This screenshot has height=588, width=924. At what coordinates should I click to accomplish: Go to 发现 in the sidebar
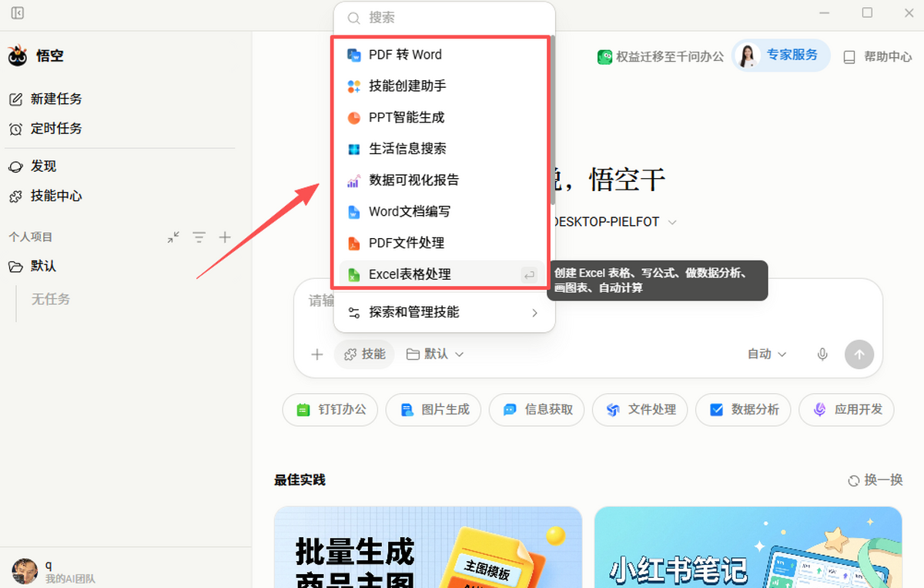click(33, 166)
